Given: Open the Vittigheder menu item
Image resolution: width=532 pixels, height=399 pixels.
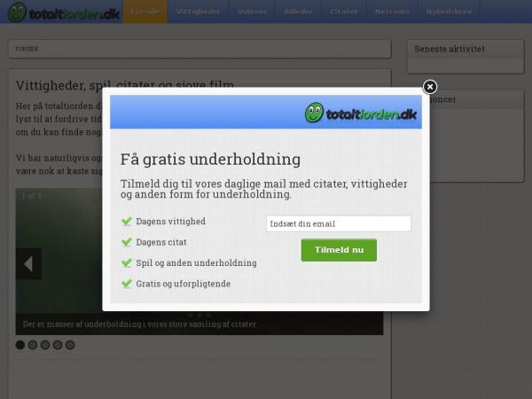Looking at the screenshot, I should 198,12.
